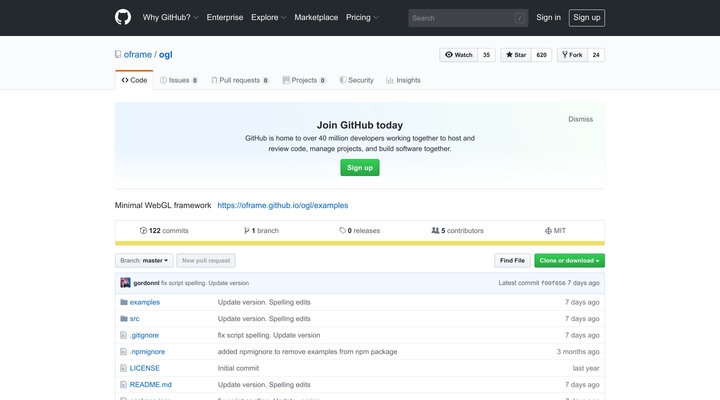Viewport: 720px width, 400px height.
Task: Open the .npmignore file
Action: point(147,352)
